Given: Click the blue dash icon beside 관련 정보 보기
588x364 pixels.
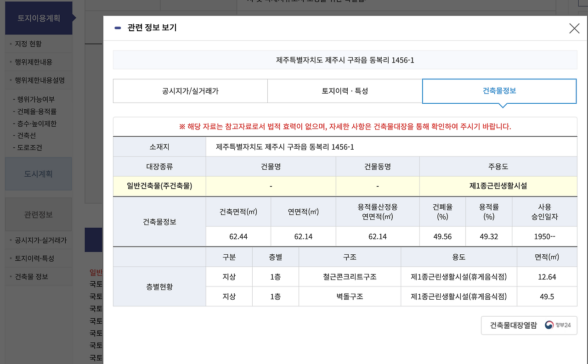Looking at the screenshot, I should pos(117,28).
